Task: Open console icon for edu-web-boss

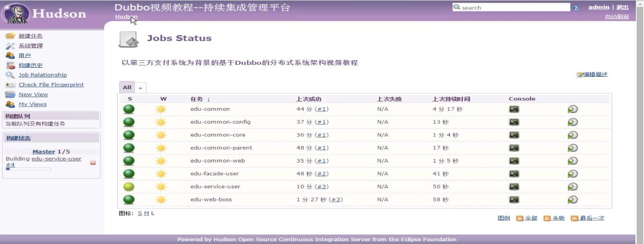Action: click(x=514, y=199)
